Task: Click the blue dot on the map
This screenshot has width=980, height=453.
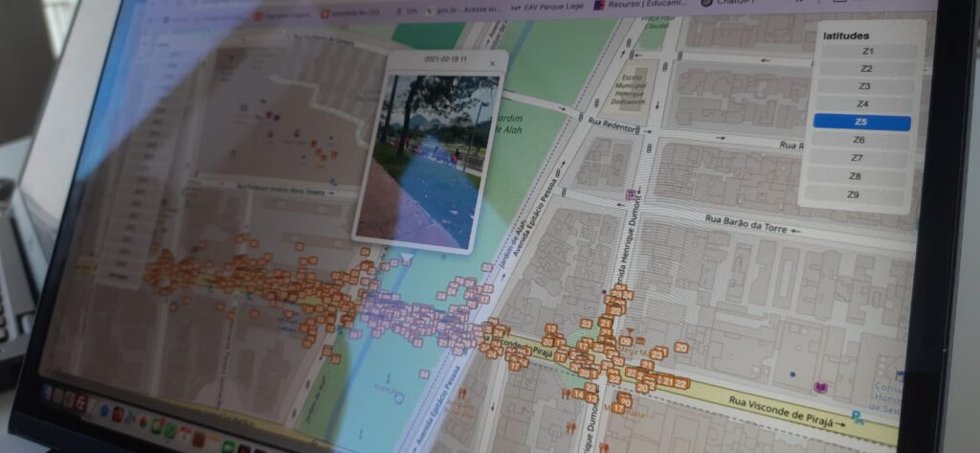Action: pyautogui.click(x=792, y=374)
